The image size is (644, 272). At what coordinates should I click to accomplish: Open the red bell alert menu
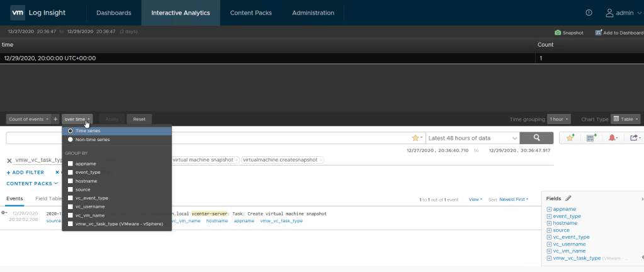pyautogui.click(x=612, y=138)
